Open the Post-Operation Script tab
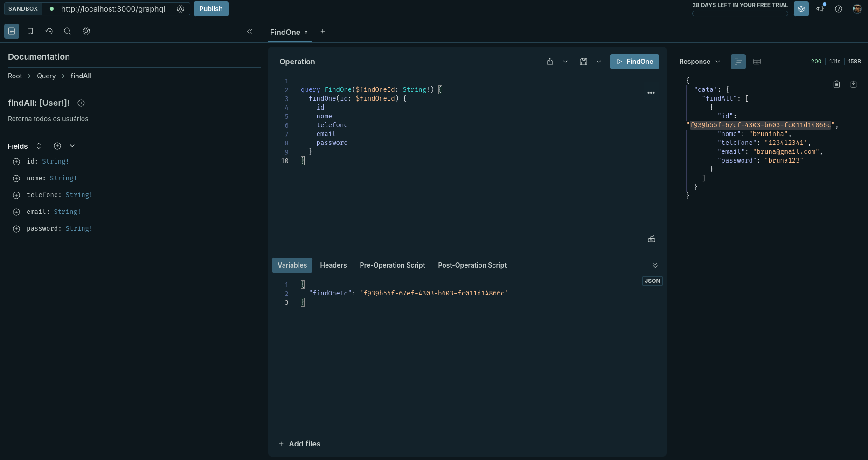This screenshot has height=460, width=868. [x=472, y=265]
